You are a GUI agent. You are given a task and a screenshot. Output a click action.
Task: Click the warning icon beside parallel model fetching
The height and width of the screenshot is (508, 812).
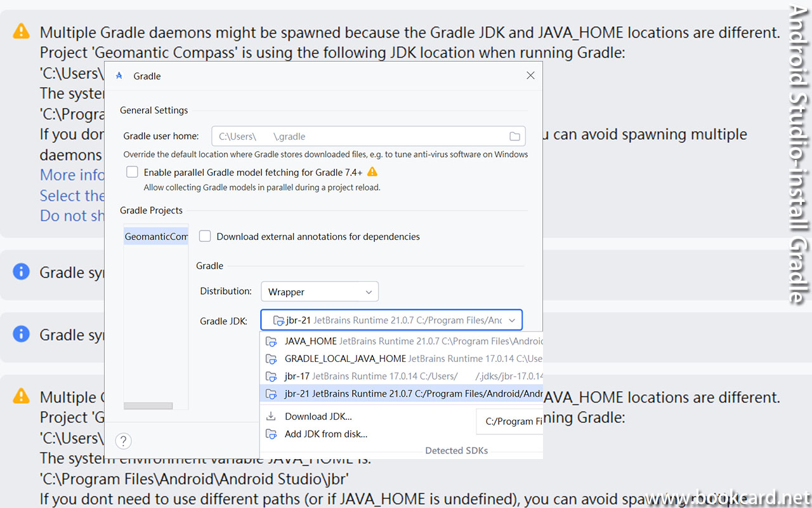coord(372,172)
